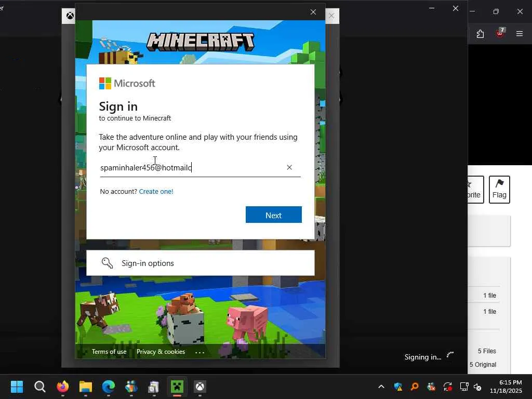Click the Microsoft logo in dialog

click(127, 83)
